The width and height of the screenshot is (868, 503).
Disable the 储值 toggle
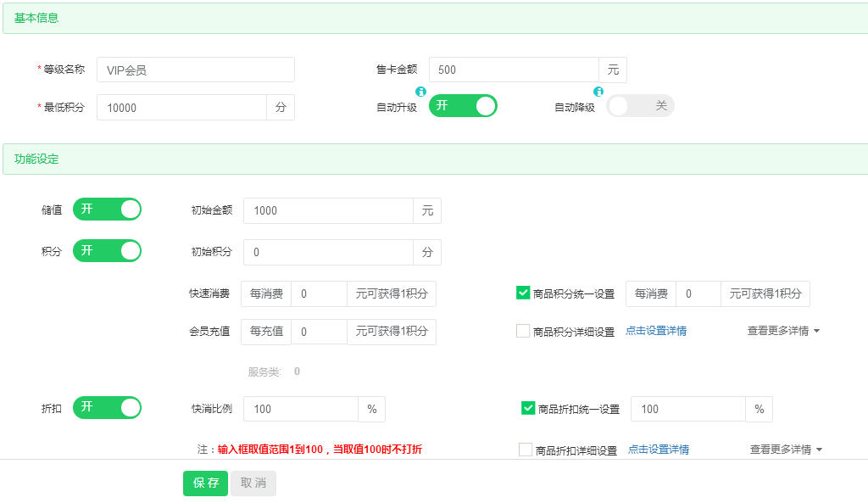(x=107, y=210)
